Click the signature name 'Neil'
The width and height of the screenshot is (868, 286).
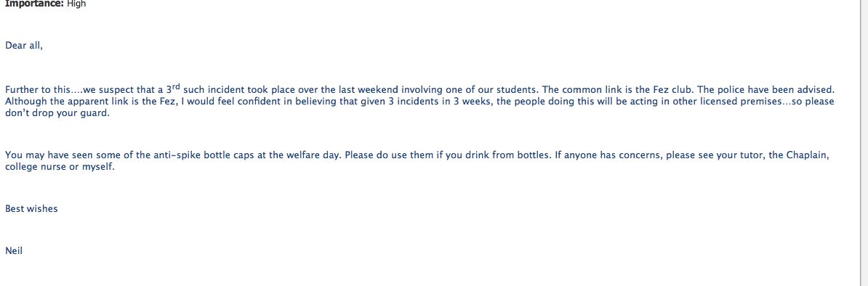pos(14,251)
